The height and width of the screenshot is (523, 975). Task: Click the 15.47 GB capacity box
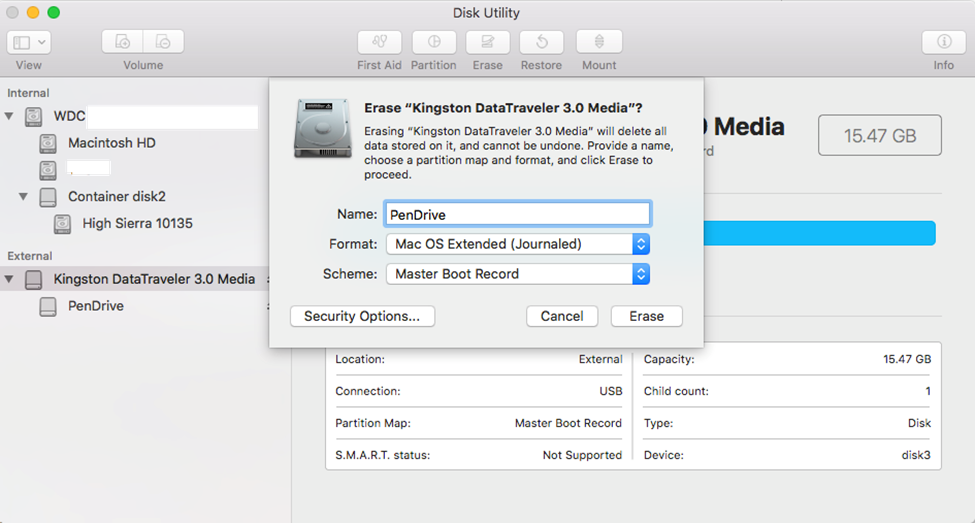click(x=880, y=136)
